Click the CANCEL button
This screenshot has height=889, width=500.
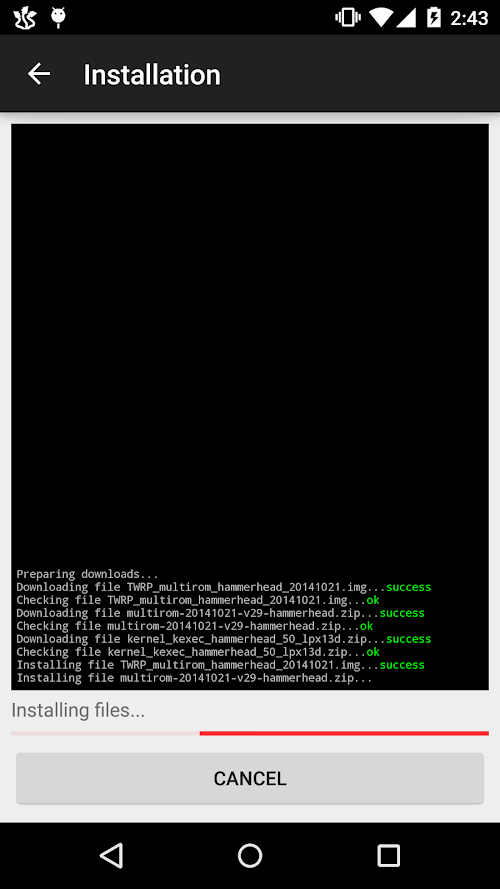click(250, 778)
